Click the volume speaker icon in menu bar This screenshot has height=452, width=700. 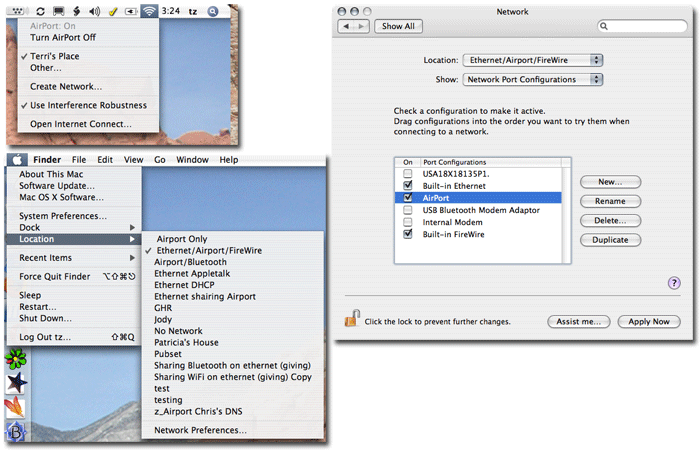[x=93, y=11]
